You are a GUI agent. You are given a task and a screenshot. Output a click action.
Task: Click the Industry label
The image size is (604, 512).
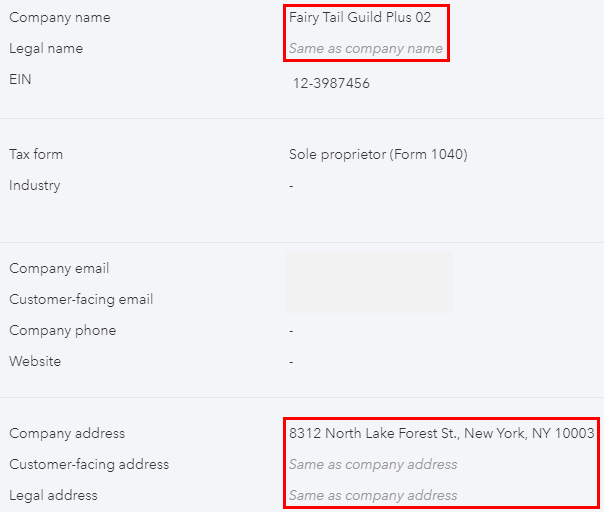click(x=34, y=185)
